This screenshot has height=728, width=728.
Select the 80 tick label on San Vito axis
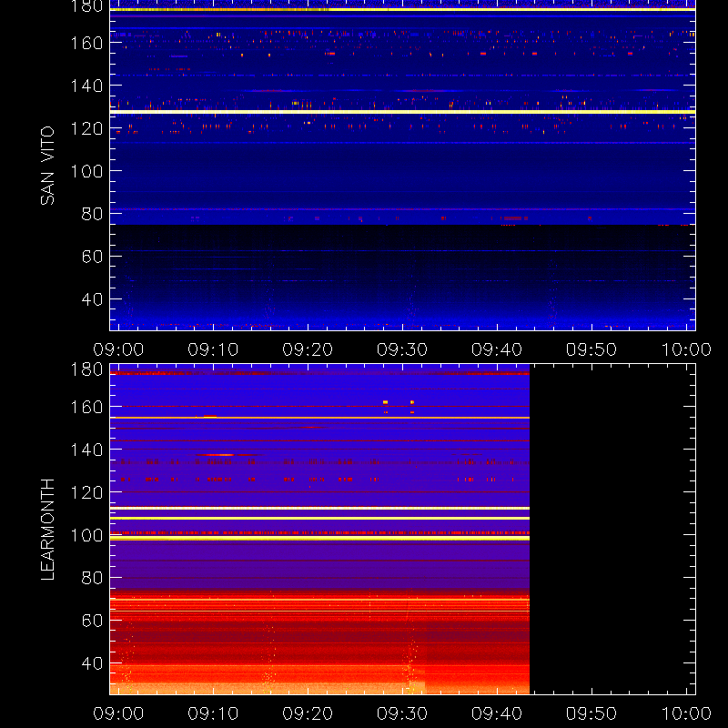[92, 214]
